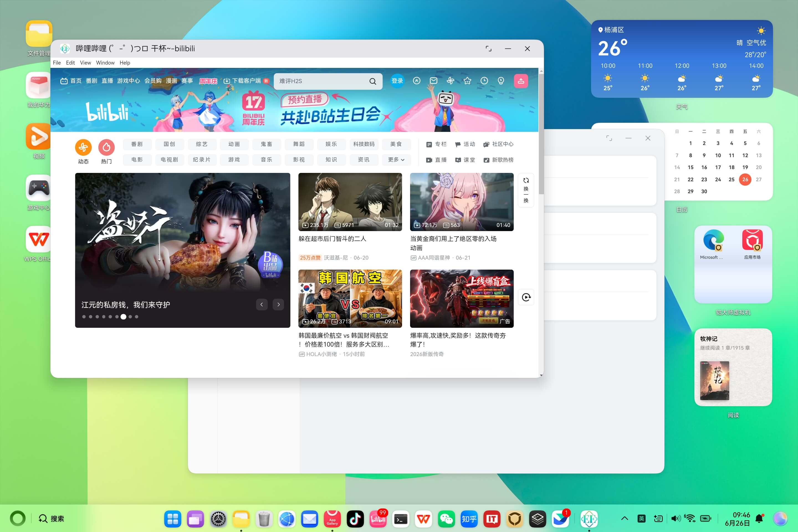Click the blue 登录 login button
The height and width of the screenshot is (532, 798).
pyautogui.click(x=397, y=81)
